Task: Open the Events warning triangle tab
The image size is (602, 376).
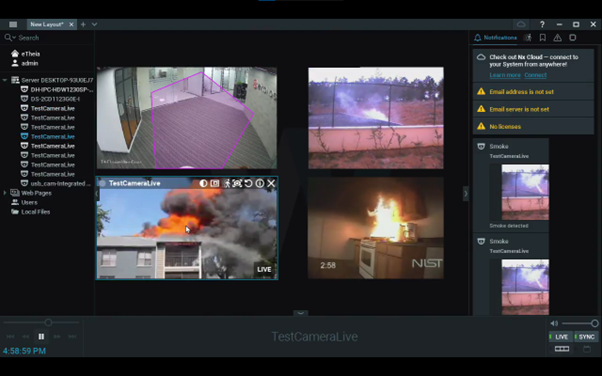Action: click(557, 38)
